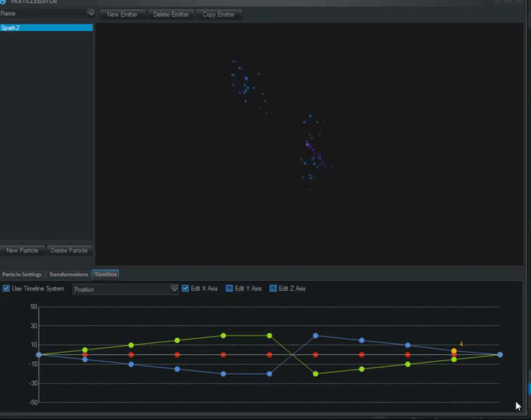The width and height of the screenshot is (531, 420).
Task: Click the Copy Emitter button
Action: (219, 15)
